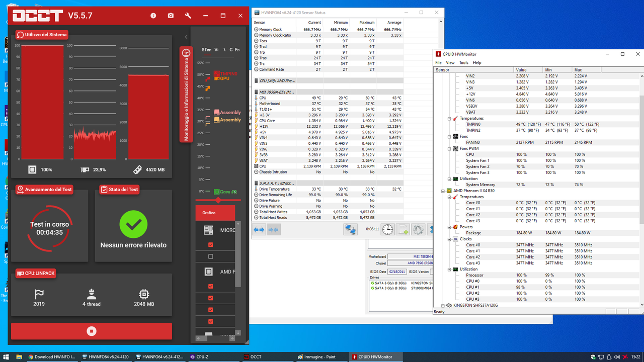Image resolution: width=644 pixels, height=362 pixels.
Task: Click the motherboard icon in OCCT sensor list
Action: point(208,230)
